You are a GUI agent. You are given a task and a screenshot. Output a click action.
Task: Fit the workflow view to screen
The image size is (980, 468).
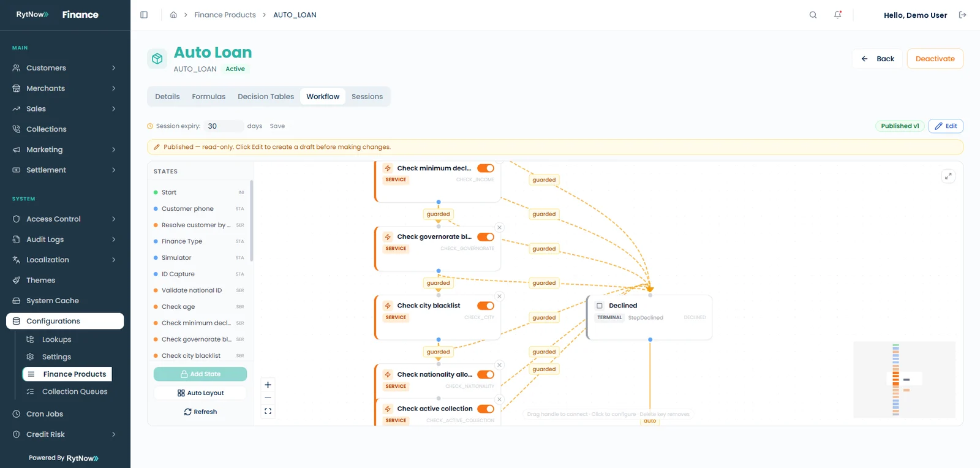tap(268, 412)
